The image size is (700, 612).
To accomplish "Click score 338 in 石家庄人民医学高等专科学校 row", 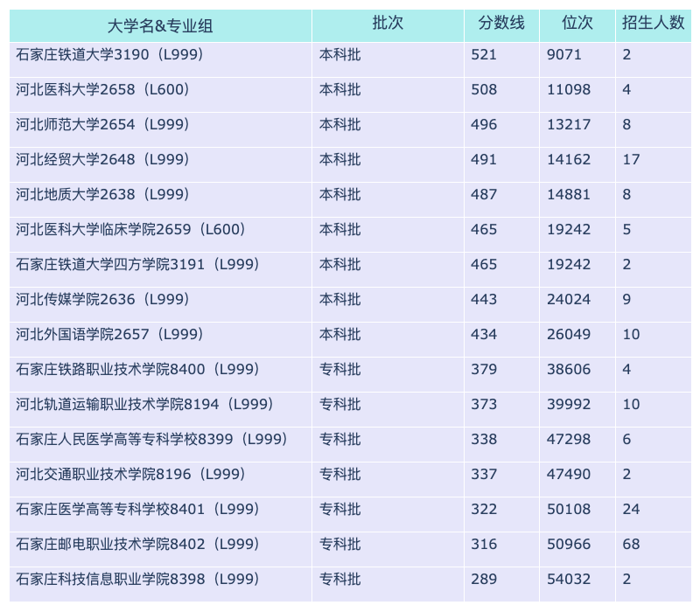I will pos(484,440).
